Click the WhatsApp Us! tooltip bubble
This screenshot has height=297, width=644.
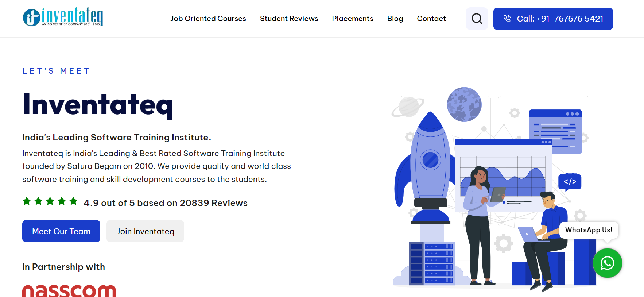coord(589,230)
